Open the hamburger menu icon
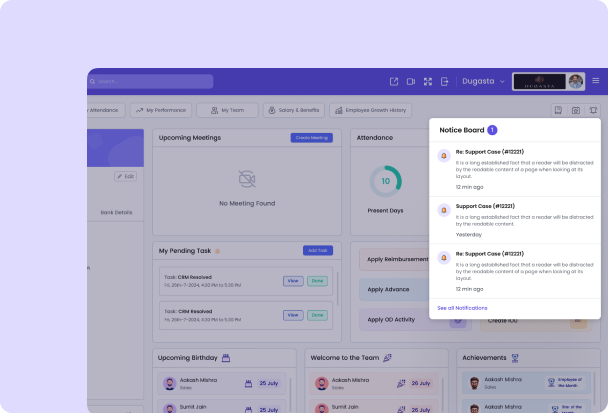This screenshot has width=608, height=413. 596,81
